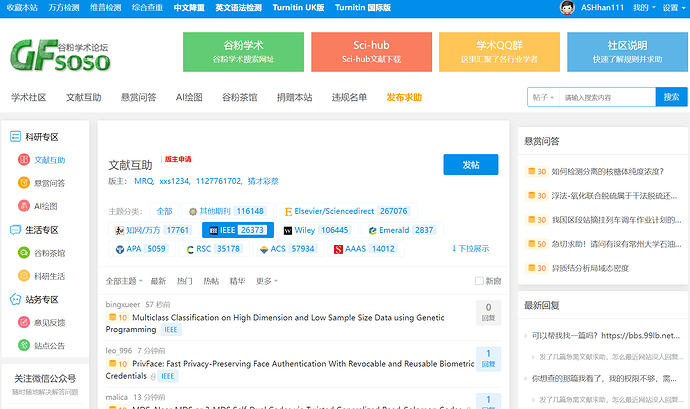Image resolution: width=690 pixels, height=409 pixels.
Task: Select the Elsevier/Sciencedirect category icon
Action: tap(288, 212)
